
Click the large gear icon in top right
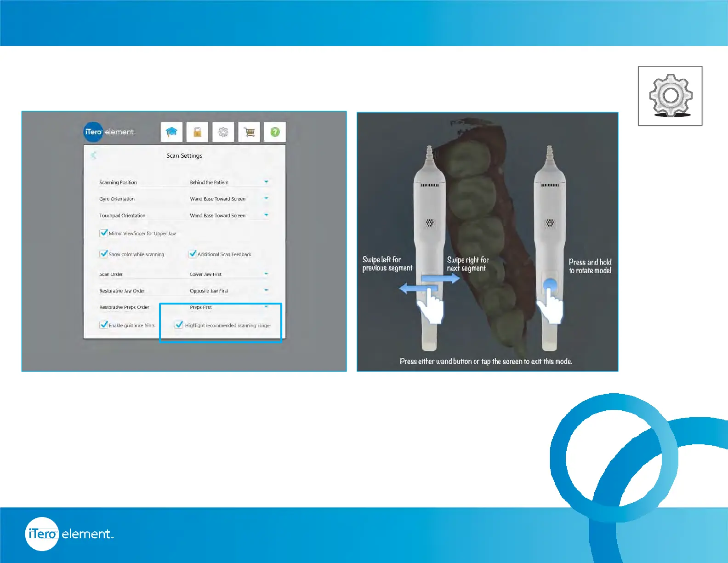pos(670,96)
